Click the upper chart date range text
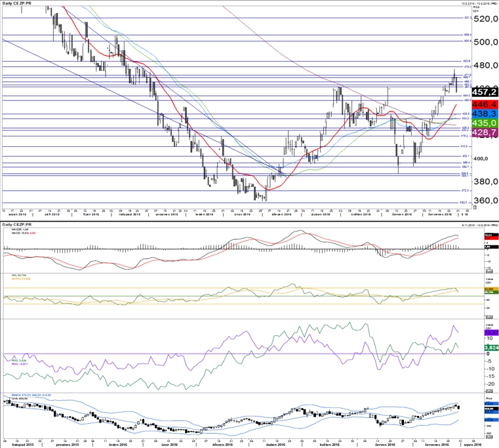The height and width of the screenshot is (448, 499). (479, 3)
